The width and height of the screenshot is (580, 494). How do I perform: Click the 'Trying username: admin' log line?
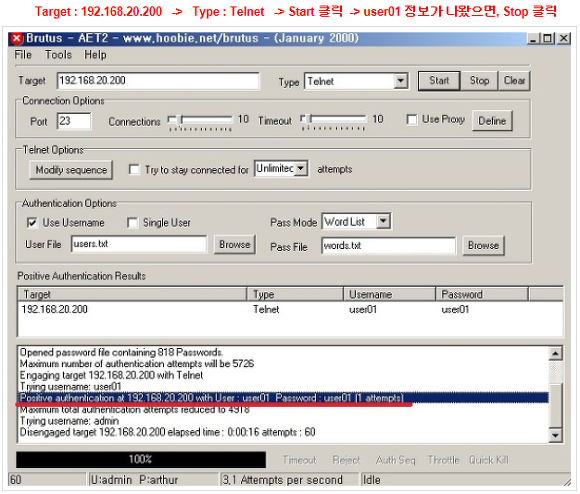click(69, 421)
